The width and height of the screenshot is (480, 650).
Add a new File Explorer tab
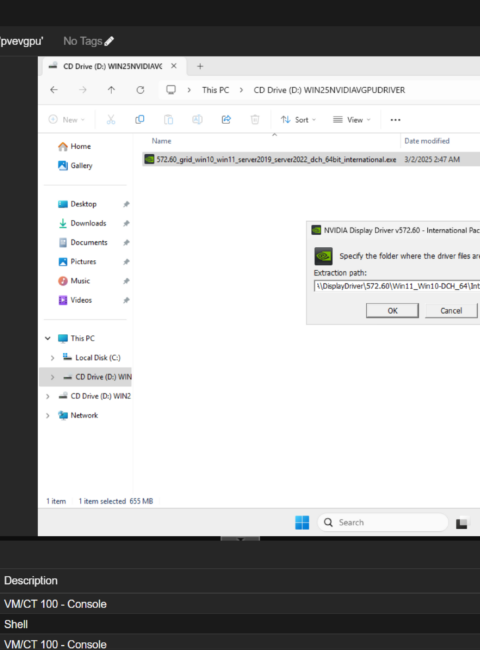[x=200, y=66]
